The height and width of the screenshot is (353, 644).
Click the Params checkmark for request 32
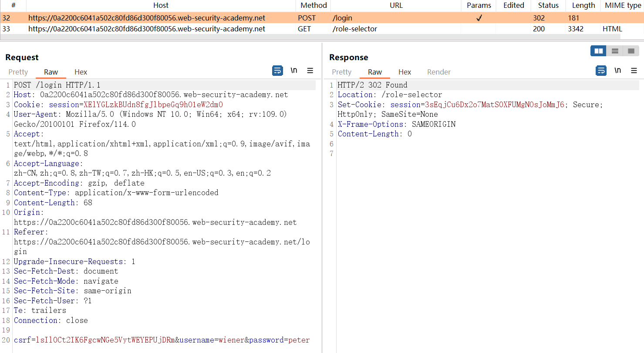[479, 18]
